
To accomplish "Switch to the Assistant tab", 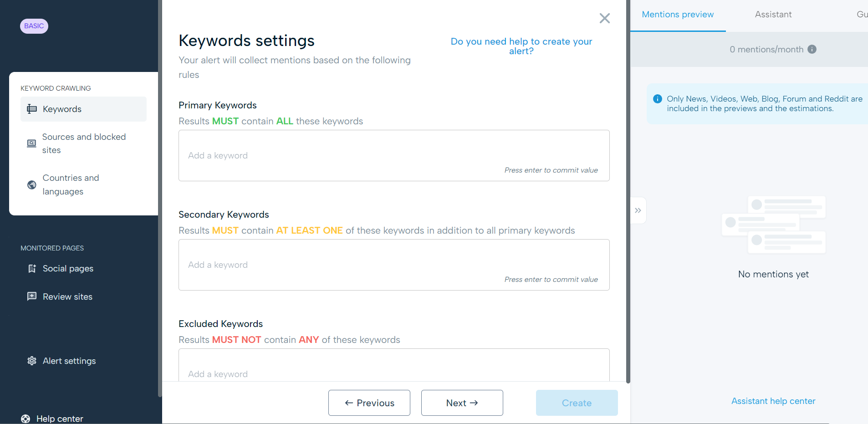I will click(x=773, y=15).
